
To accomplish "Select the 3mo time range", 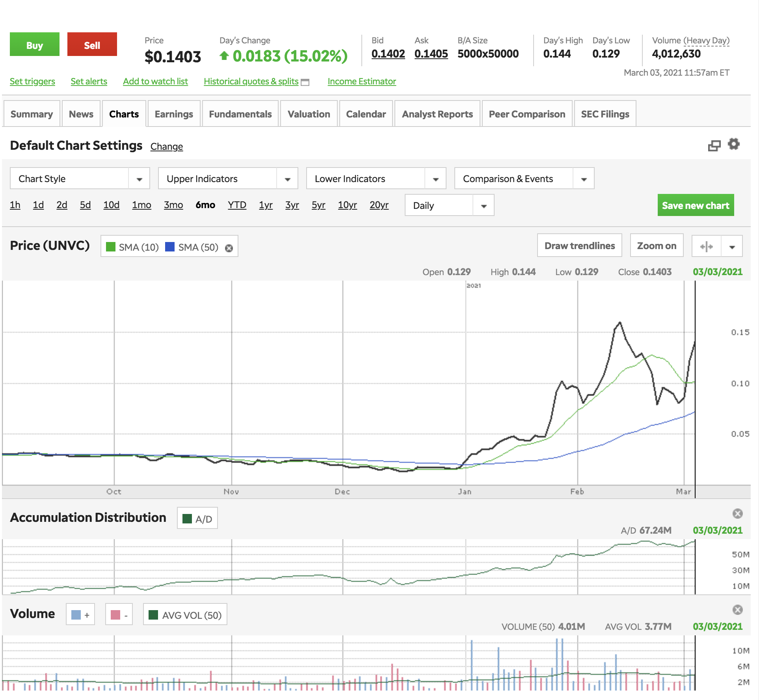I will coord(173,205).
